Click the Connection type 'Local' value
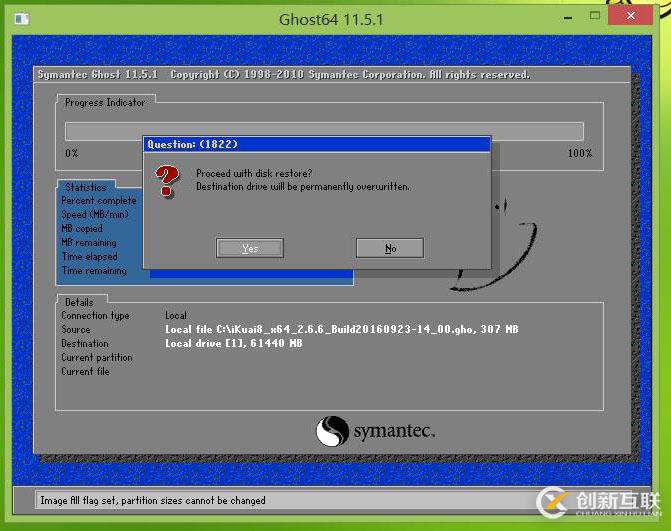Viewport: 671px width, 531px height. click(x=176, y=315)
